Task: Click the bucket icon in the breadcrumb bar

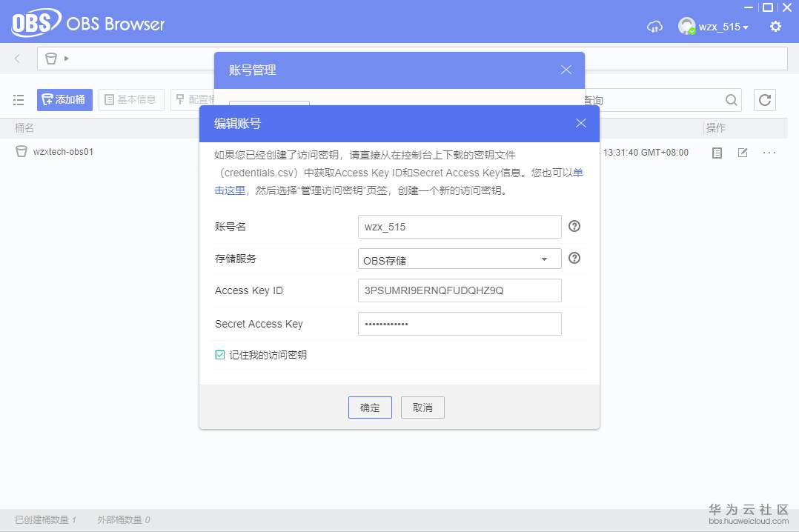Action: (50, 57)
